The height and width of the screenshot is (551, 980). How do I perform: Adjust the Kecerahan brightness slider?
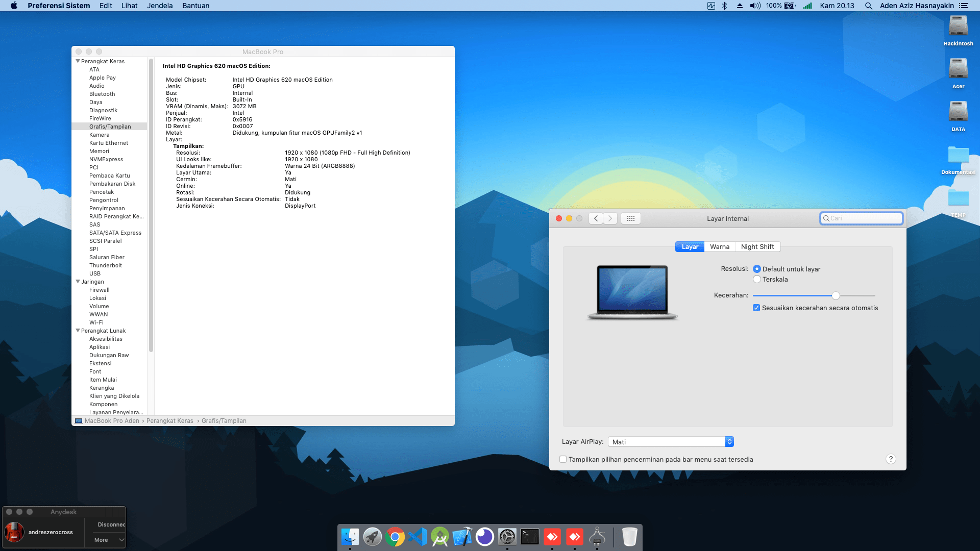tap(836, 295)
